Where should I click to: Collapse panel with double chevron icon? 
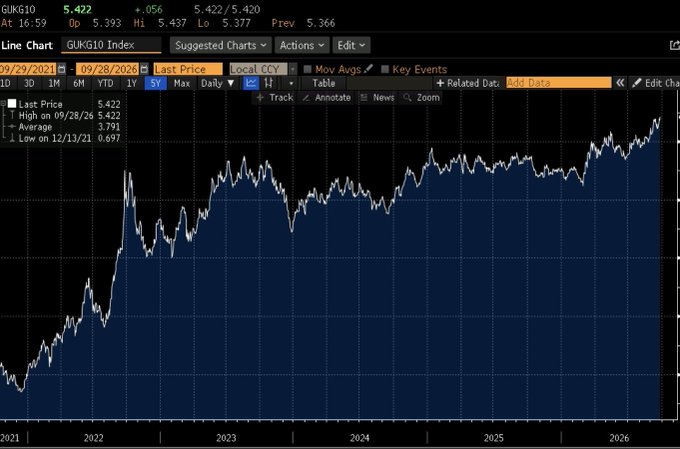(620, 83)
